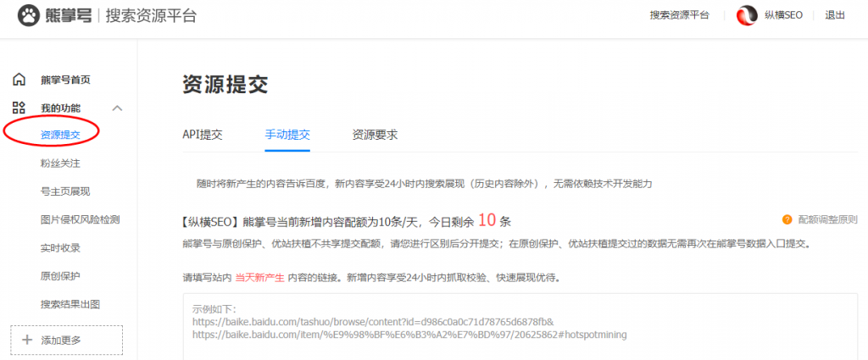Click the plus icon in 添加更多
868x360 pixels.
26,340
